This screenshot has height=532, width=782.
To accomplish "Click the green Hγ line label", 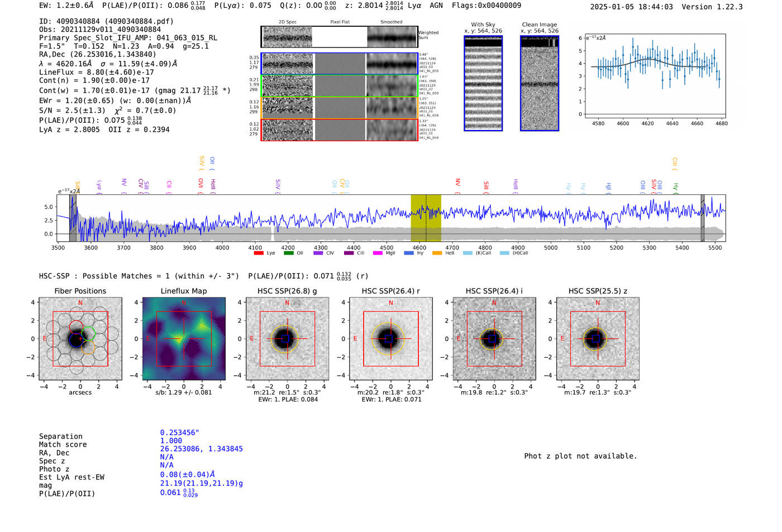I will pyautogui.click(x=675, y=188).
